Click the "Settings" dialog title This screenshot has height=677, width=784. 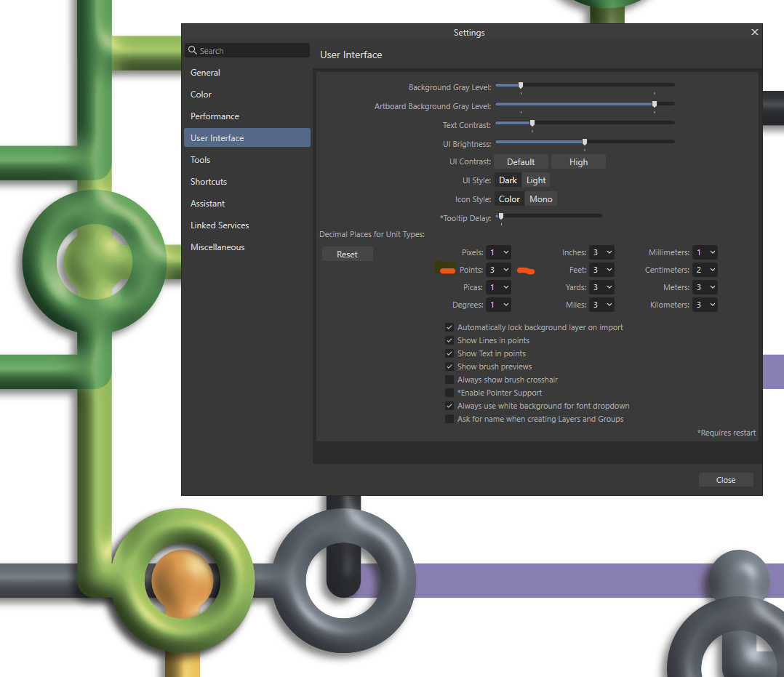[469, 33]
